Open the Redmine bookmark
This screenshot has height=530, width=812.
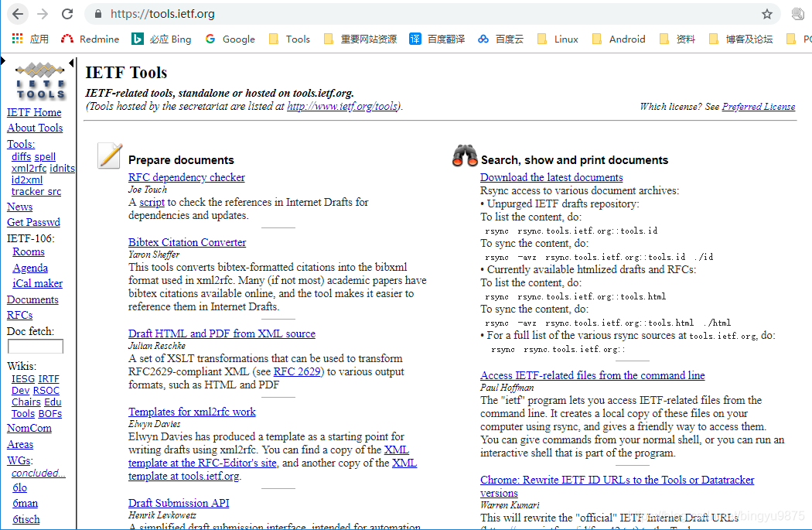pyautogui.click(x=90, y=39)
